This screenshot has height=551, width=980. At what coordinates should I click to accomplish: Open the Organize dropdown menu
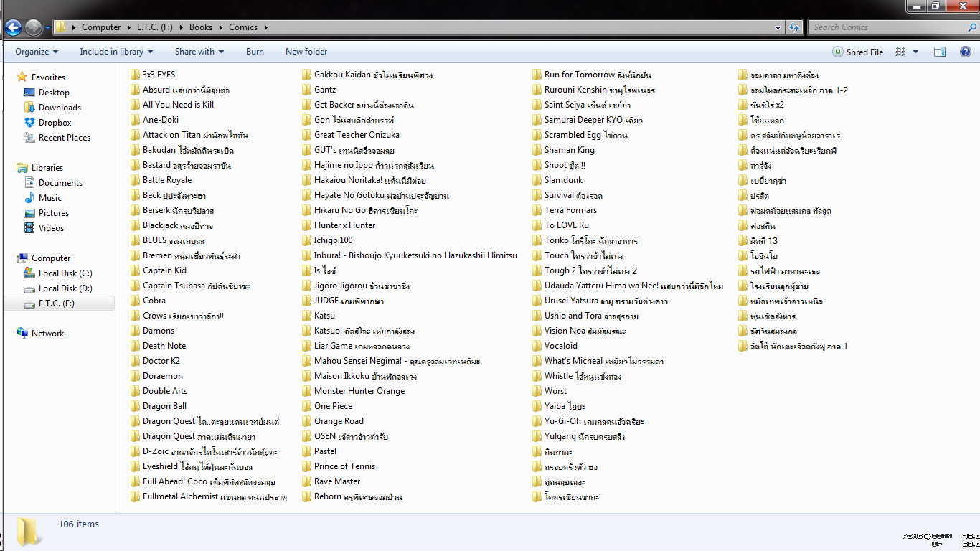(x=37, y=52)
